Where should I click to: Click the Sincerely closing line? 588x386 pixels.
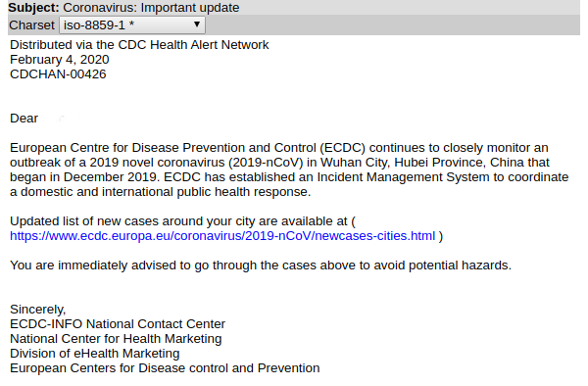38,310
